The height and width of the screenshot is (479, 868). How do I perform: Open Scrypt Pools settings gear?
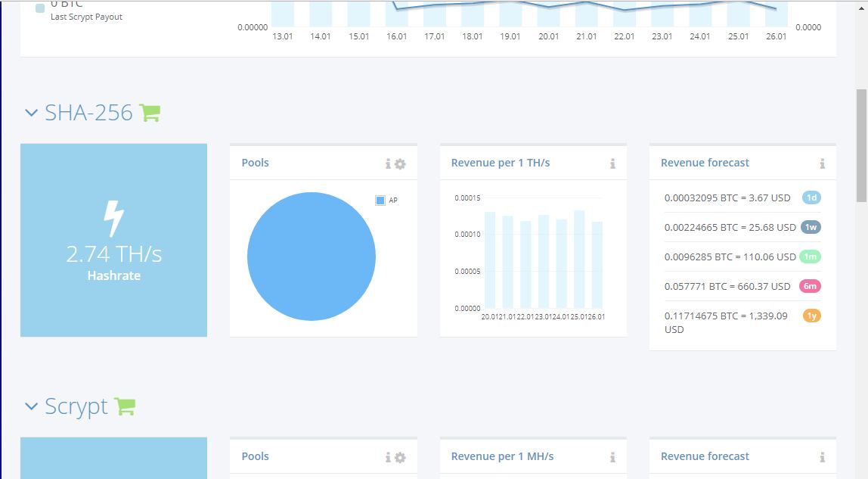[x=400, y=457]
